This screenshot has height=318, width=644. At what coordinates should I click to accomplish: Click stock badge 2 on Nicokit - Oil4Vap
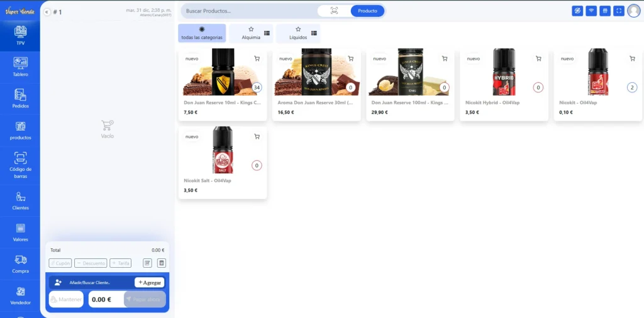tap(632, 87)
